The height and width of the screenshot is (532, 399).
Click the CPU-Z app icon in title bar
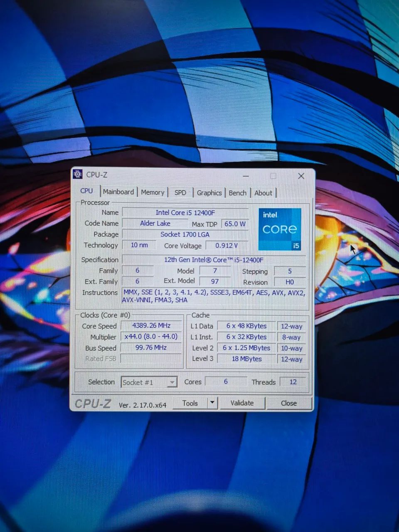point(78,175)
